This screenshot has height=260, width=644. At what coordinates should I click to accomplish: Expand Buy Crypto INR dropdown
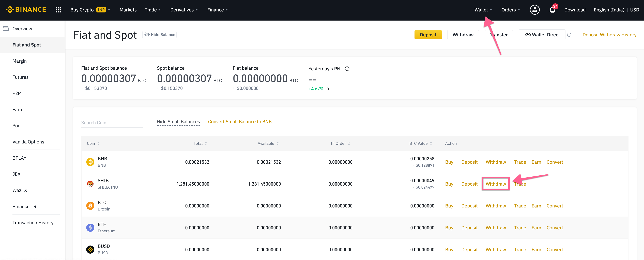[x=90, y=10]
